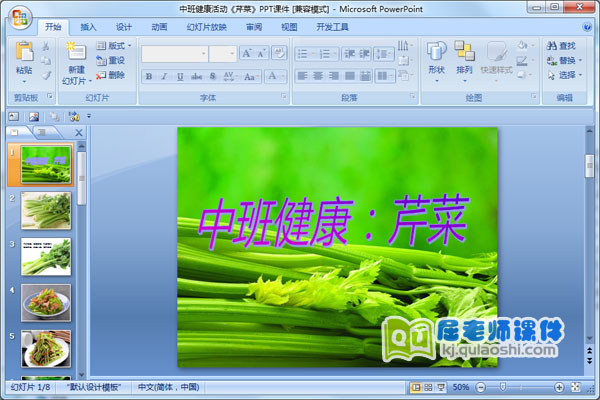The width and height of the screenshot is (600, 400).
Task: Click the New Slide icon
Action: coord(76,52)
